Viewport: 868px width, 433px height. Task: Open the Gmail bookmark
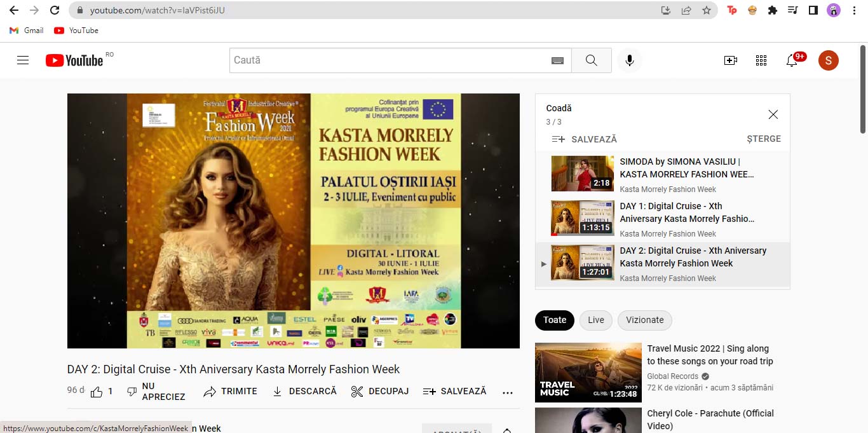pos(27,31)
